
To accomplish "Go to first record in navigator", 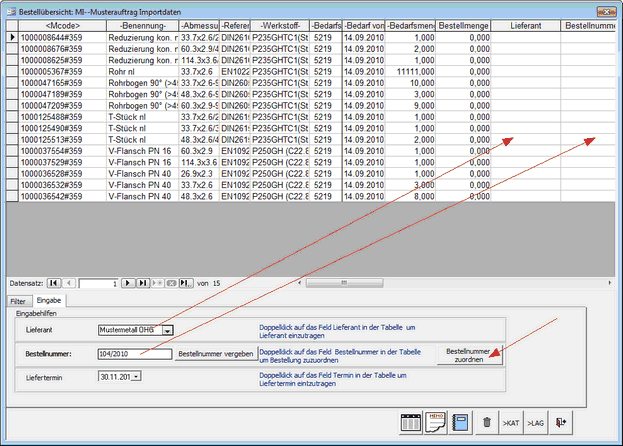I will point(54,283).
